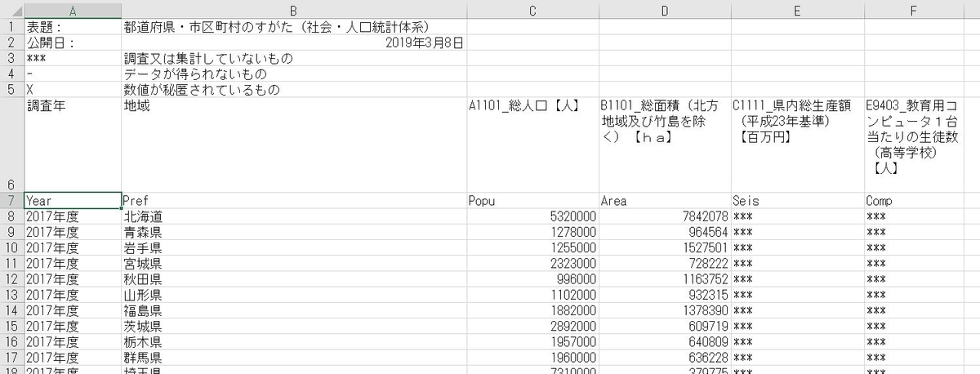Click cell 数値が秘匿されているもの

pyautogui.click(x=294, y=90)
